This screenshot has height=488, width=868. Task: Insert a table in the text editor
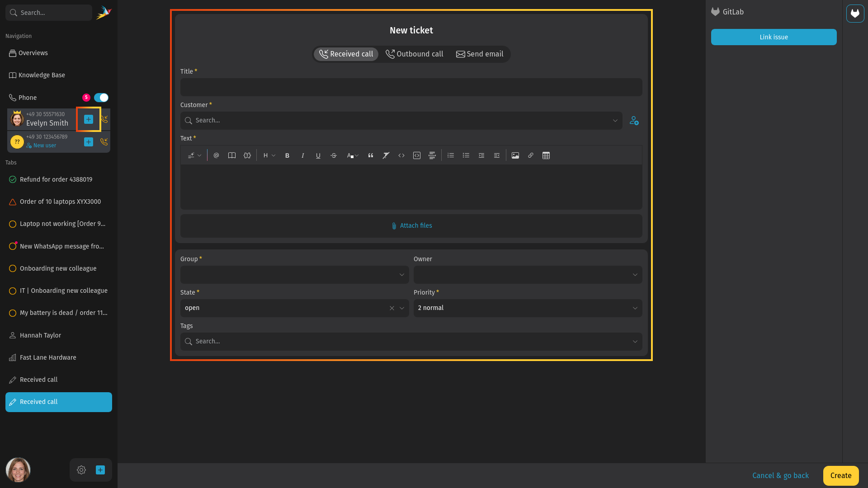pos(546,155)
